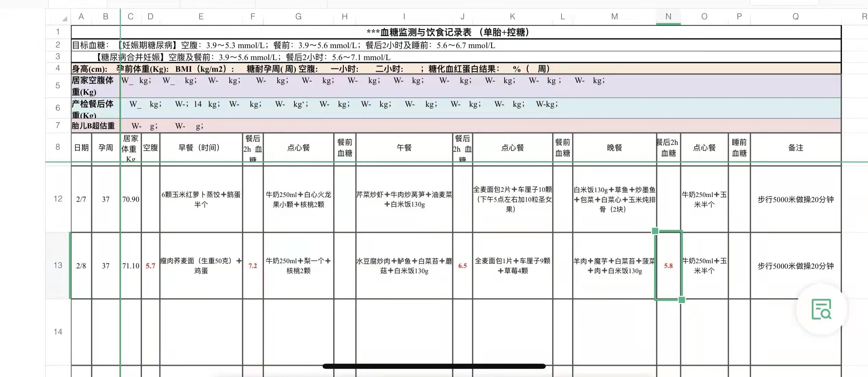Viewport: 868px width, 377px height.
Task: Select column Q header
Action: [x=795, y=16]
